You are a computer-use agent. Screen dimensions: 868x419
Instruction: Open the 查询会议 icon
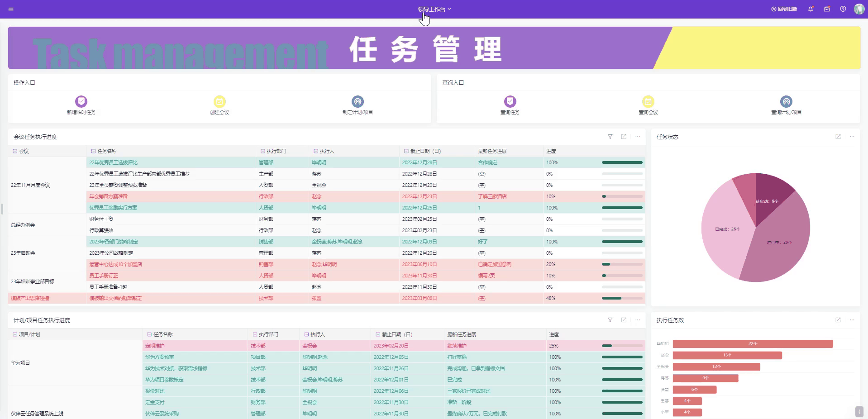tap(648, 101)
